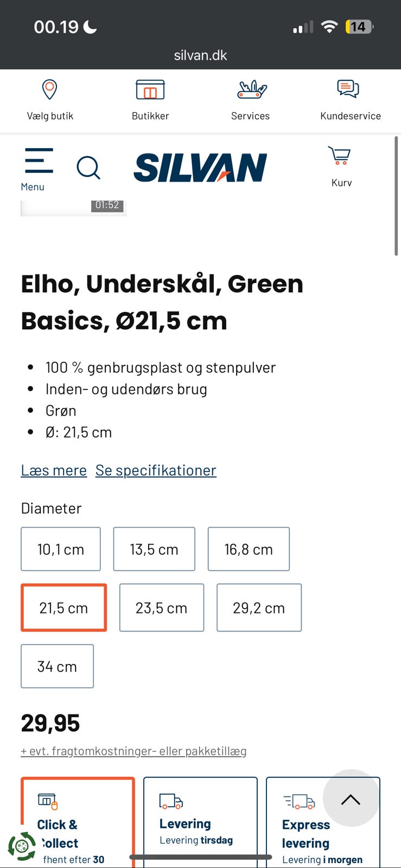The height and width of the screenshot is (868, 401).
Task: Click the video thumbnail showing 01:52
Action: (x=73, y=208)
